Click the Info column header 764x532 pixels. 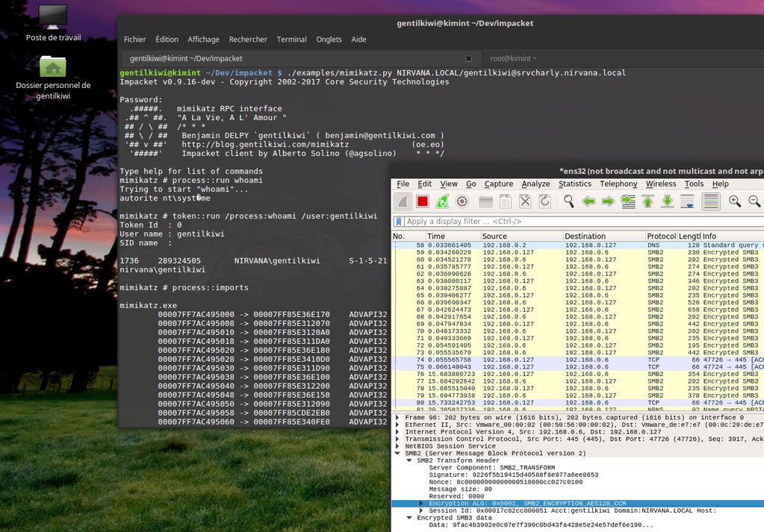tap(733, 236)
